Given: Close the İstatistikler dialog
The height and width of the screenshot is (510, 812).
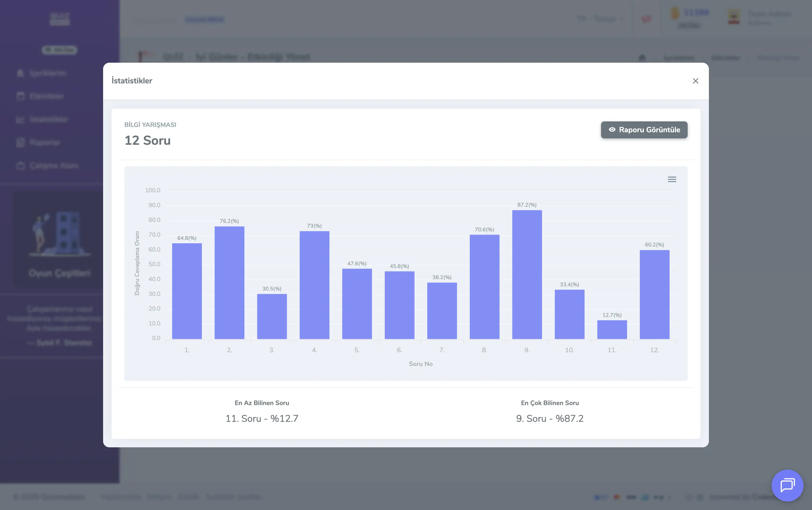Looking at the screenshot, I should pyautogui.click(x=695, y=81).
